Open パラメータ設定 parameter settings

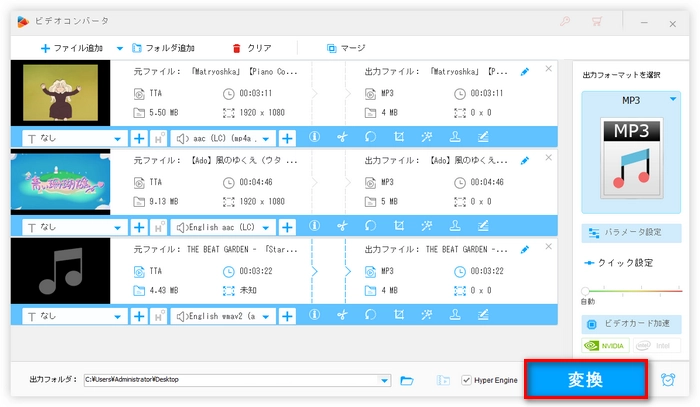tap(631, 233)
